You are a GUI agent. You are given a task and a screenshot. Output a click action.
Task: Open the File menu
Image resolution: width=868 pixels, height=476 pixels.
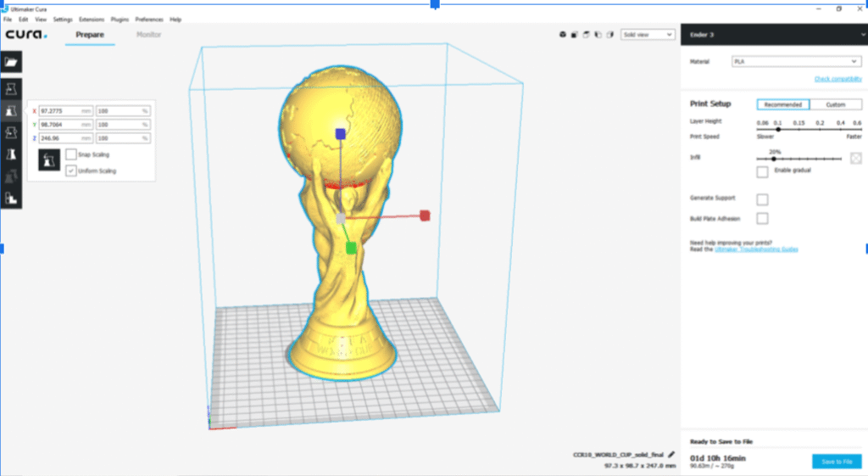click(x=8, y=20)
